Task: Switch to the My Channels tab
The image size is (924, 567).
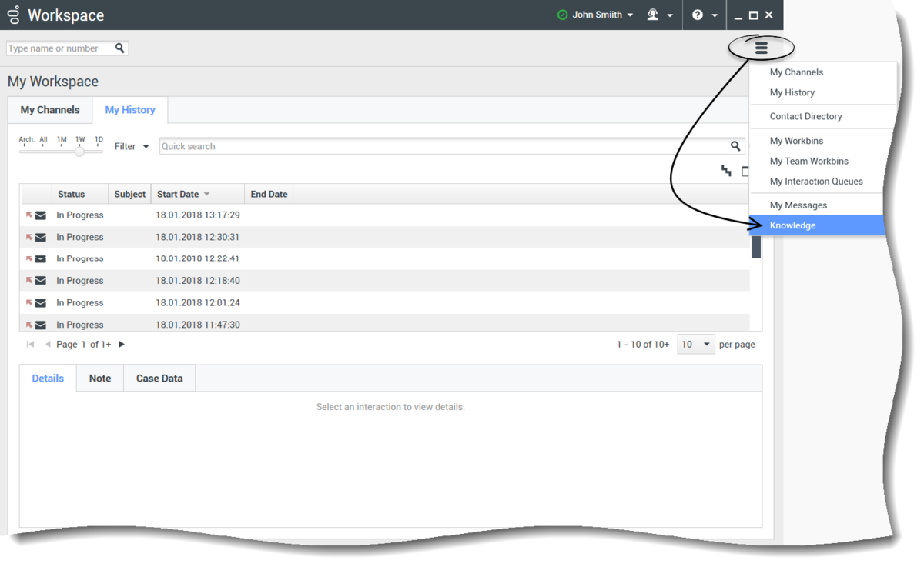Action: click(x=50, y=110)
